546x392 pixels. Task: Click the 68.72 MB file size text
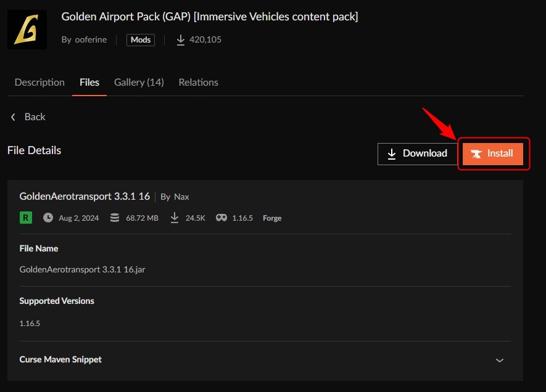coord(142,218)
